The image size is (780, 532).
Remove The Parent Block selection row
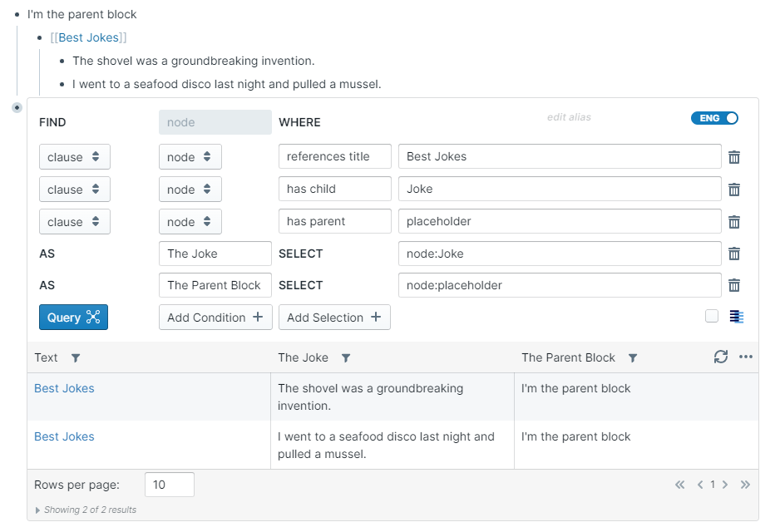pos(734,285)
